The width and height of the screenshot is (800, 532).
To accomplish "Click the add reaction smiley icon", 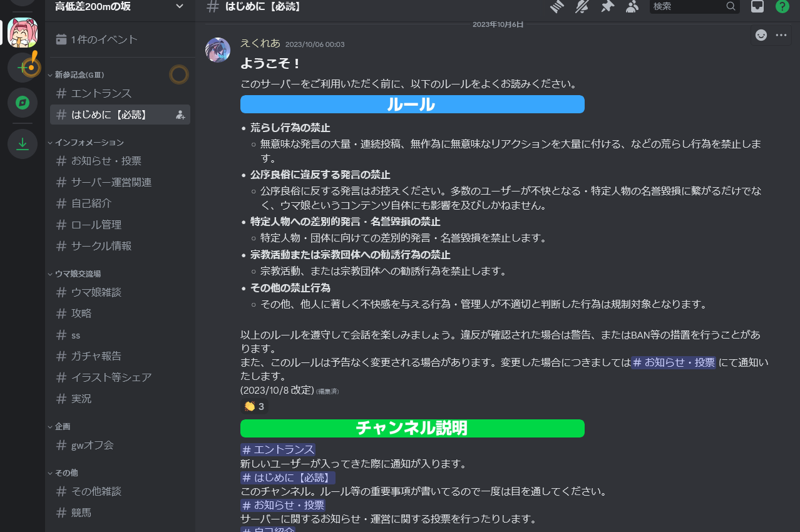I will [x=761, y=35].
